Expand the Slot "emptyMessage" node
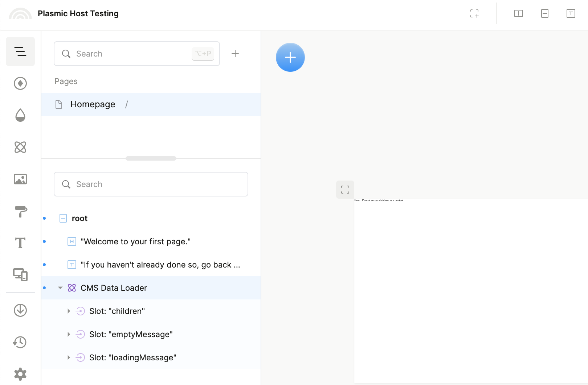The height and width of the screenshot is (385, 588). [x=69, y=334]
